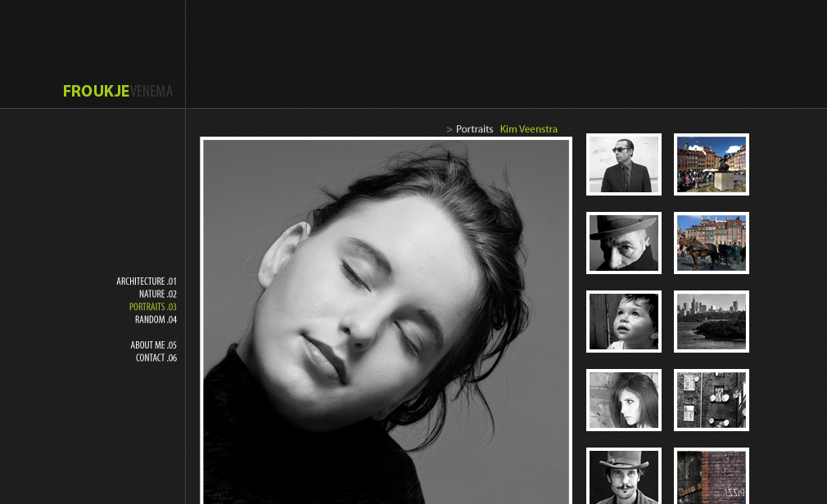Open the Contact .06 page

[x=156, y=358]
